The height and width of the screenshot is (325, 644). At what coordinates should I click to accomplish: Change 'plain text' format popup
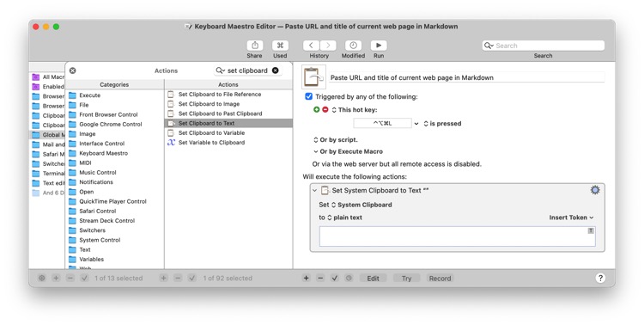pyautogui.click(x=344, y=218)
